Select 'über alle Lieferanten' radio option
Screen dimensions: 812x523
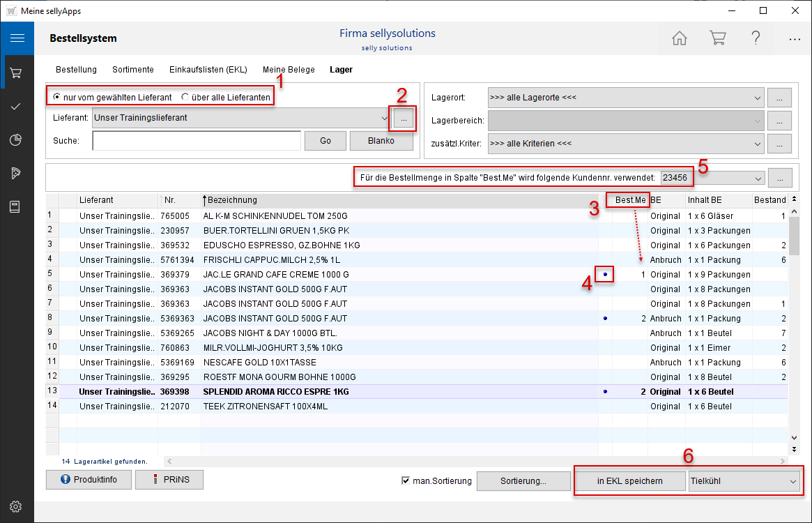pyautogui.click(x=185, y=98)
